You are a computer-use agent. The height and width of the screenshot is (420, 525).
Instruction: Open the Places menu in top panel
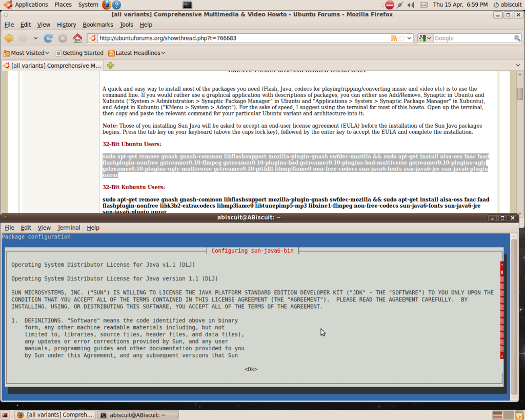63,5
